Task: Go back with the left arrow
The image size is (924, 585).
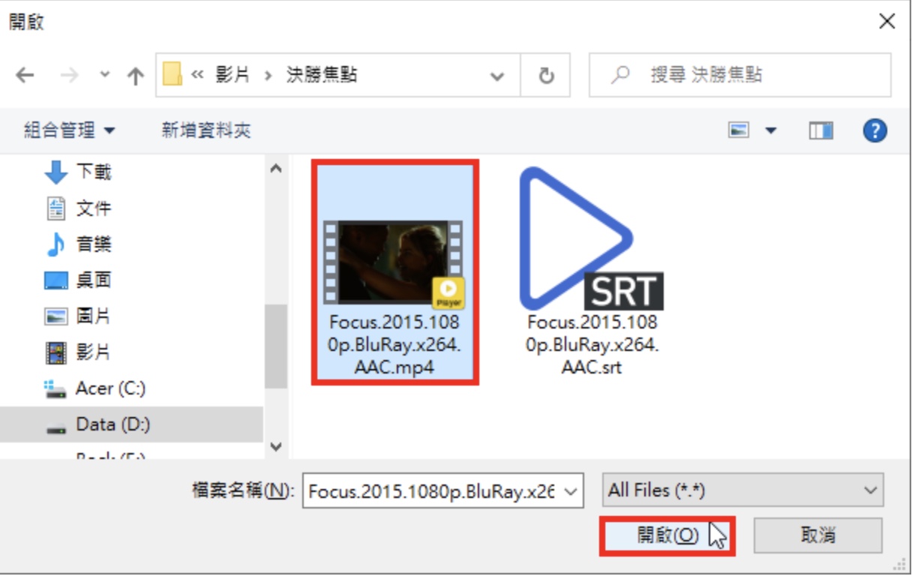Action: pyautogui.click(x=25, y=76)
